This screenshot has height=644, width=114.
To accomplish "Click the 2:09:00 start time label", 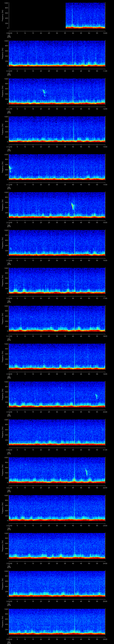I will (9, 33).
